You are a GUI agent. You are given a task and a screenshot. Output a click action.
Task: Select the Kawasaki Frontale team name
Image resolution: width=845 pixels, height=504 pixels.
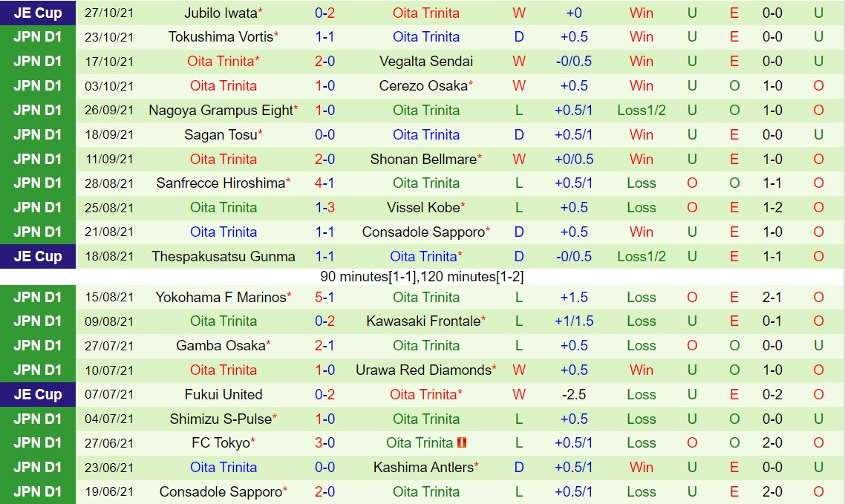[x=423, y=321]
